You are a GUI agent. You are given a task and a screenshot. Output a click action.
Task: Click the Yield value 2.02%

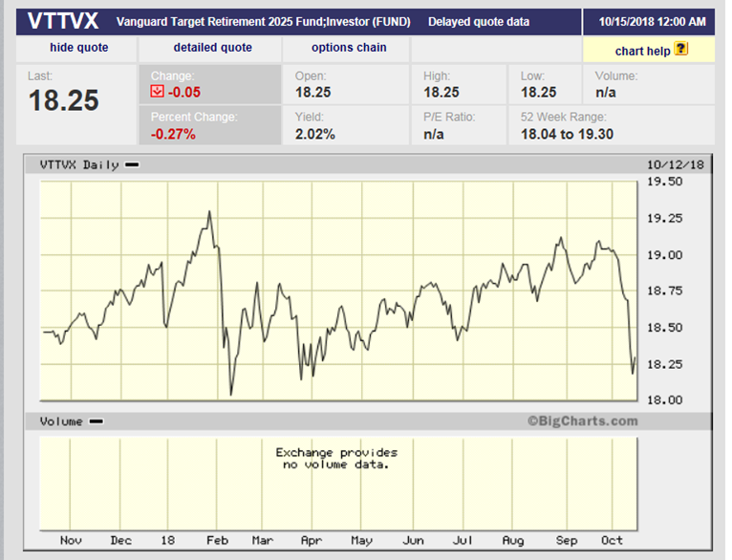(315, 135)
